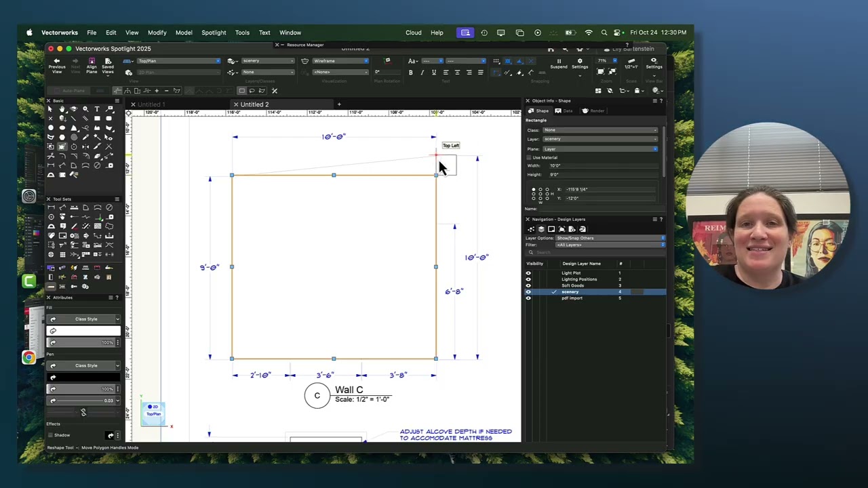
Task: Click the black pen color swatch
Action: tap(83, 378)
